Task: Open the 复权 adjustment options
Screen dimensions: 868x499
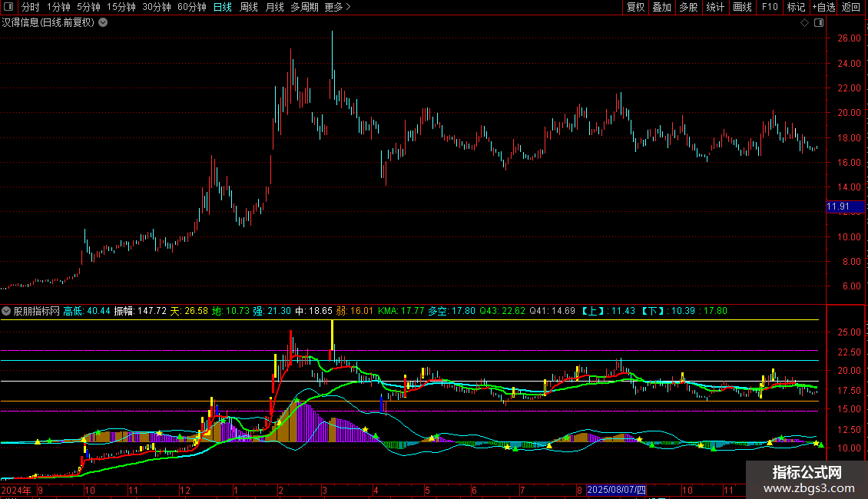Action: [635, 7]
